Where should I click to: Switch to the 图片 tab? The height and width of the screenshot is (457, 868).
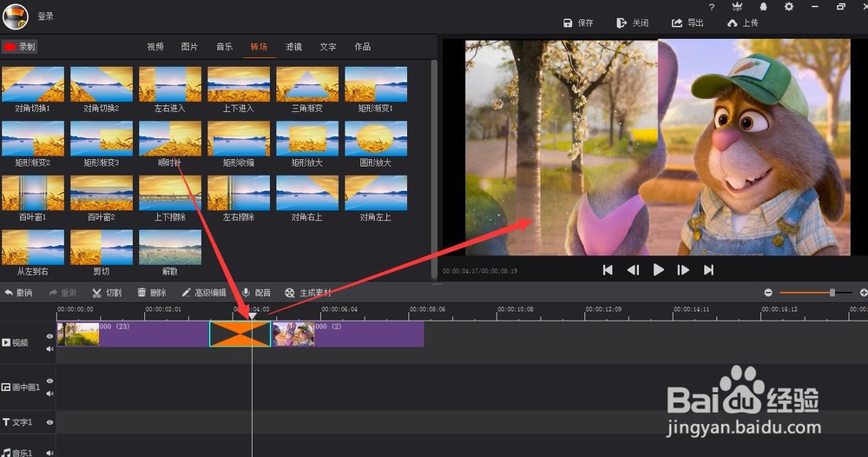point(189,47)
